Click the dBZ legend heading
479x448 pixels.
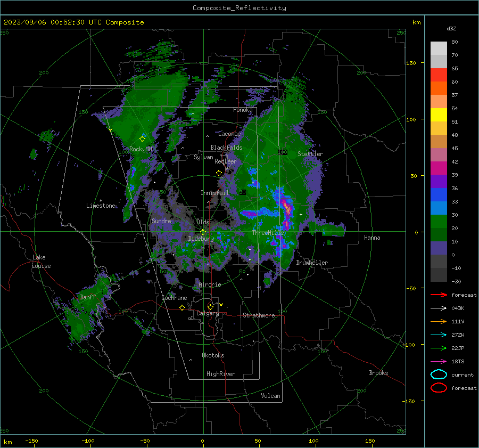[x=451, y=28]
